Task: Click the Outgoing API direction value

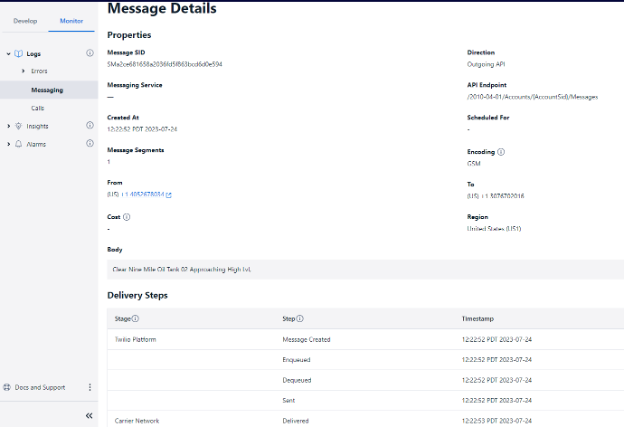Action: tap(486, 64)
